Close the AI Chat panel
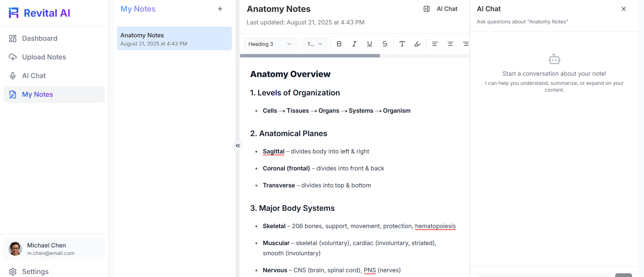This screenshot has width=644, height=277. point(623,9)
